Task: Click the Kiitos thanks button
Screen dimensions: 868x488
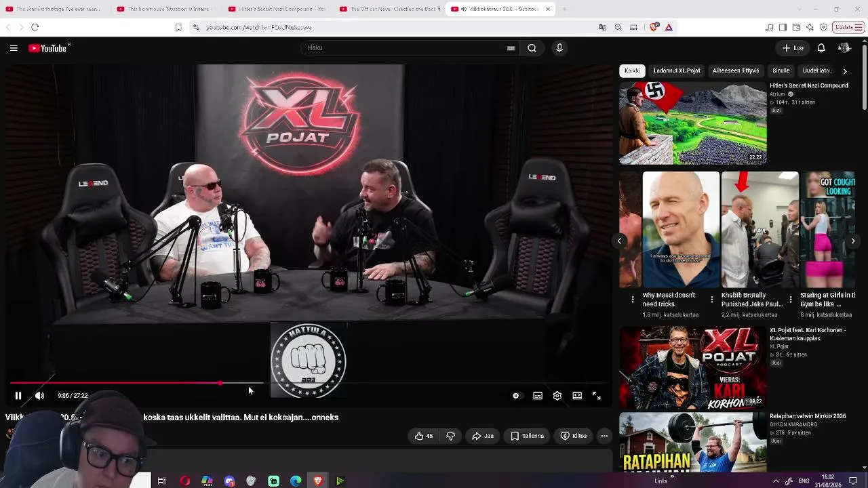Action: coord(574,436)
